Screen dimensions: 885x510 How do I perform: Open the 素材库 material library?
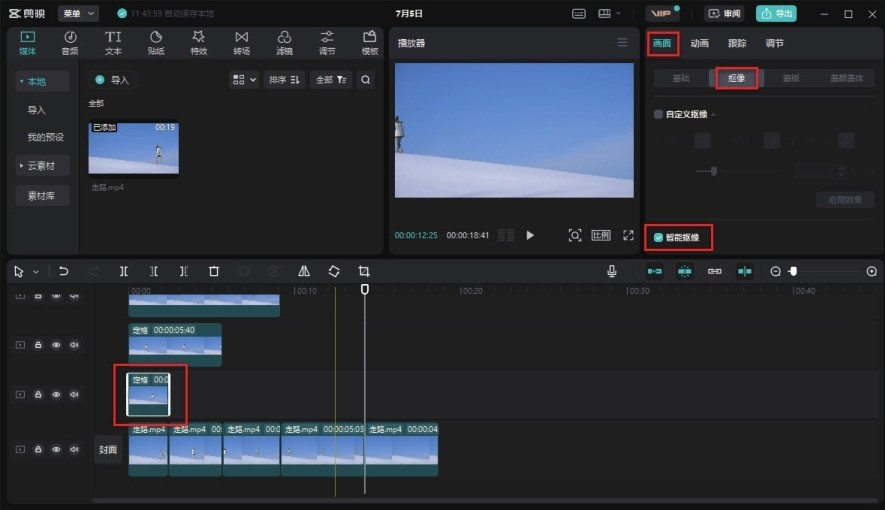42,196
